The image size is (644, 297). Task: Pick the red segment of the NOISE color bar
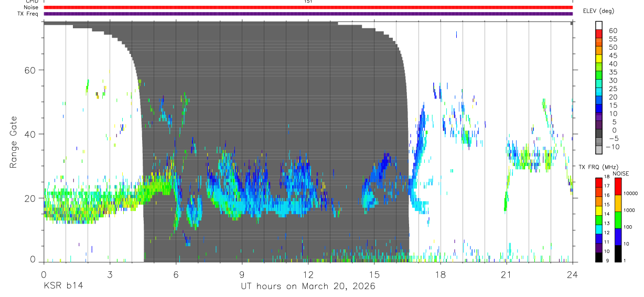(617, 186)
